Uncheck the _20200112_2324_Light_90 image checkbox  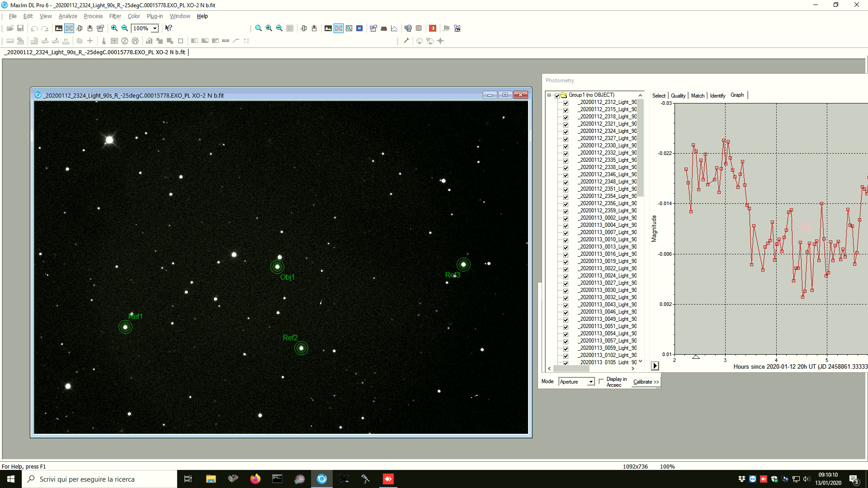566,131
